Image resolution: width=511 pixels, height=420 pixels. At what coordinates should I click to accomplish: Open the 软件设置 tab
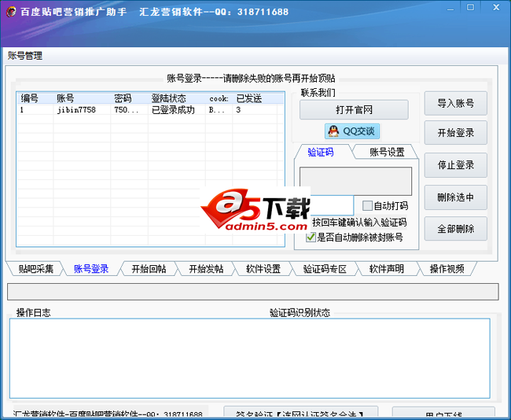click(263, 269)
